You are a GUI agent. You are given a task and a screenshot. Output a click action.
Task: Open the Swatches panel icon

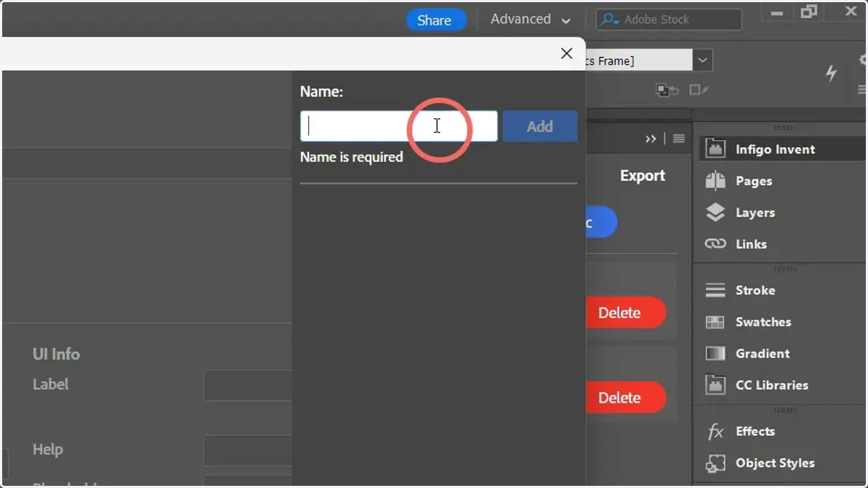pyautogui.click(x=715, y=322)
